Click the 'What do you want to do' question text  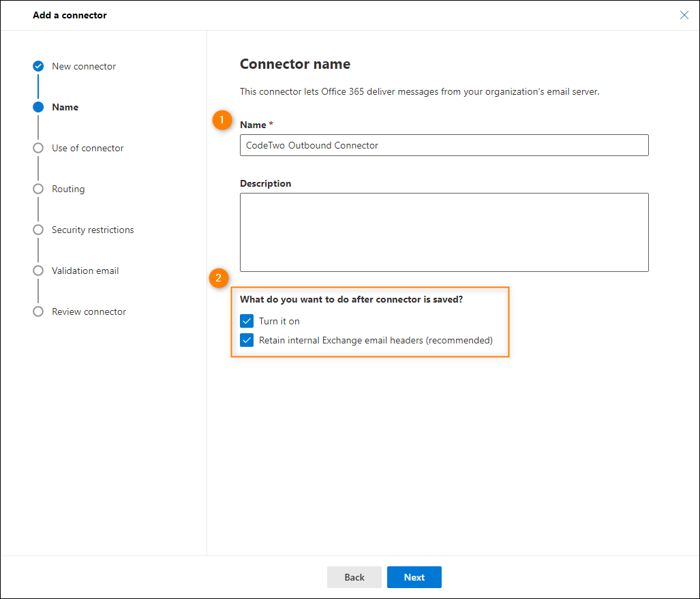click(351, 299)
